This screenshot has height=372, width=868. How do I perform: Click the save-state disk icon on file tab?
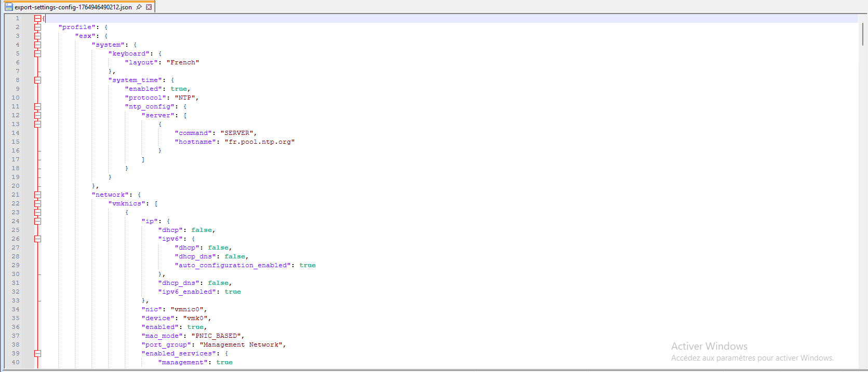(x=8, y=7)
